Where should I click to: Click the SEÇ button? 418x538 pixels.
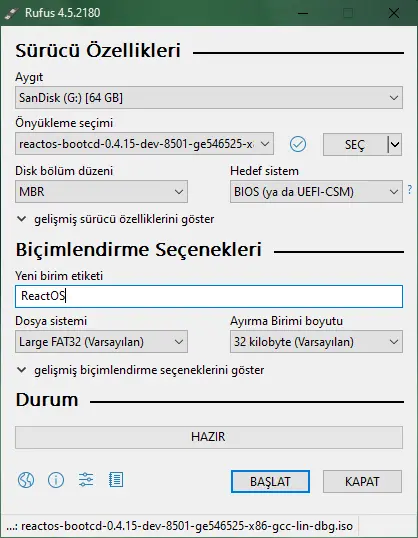click(355, 144)
